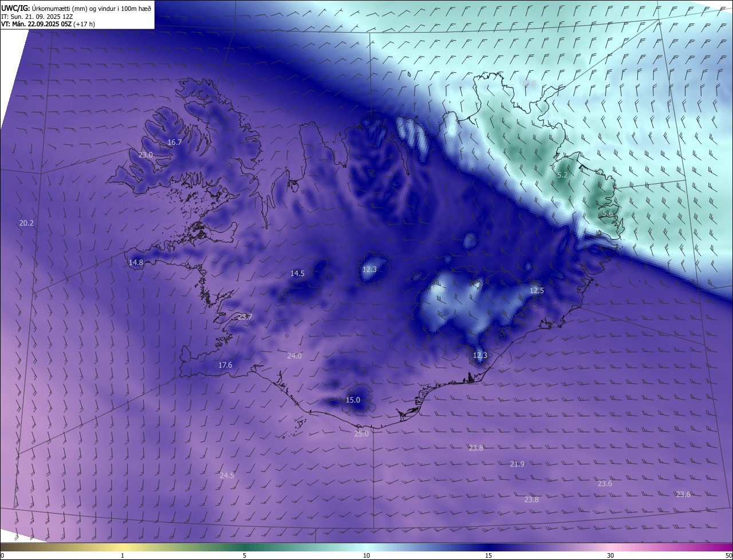733x560 pixels.
Task: Select the 5.6 value in the green area
Action: 608,213
